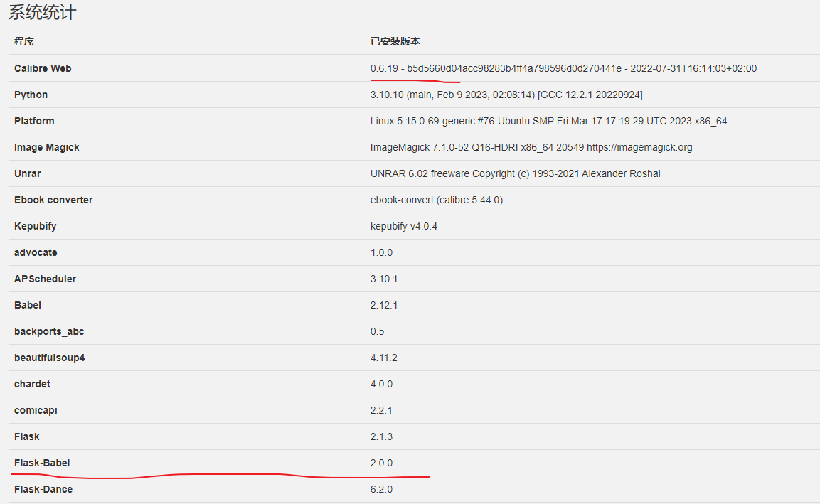Select the Flask-Babel version 2.0.0
This screenshot has width=820, height=504.
[381, 463]
